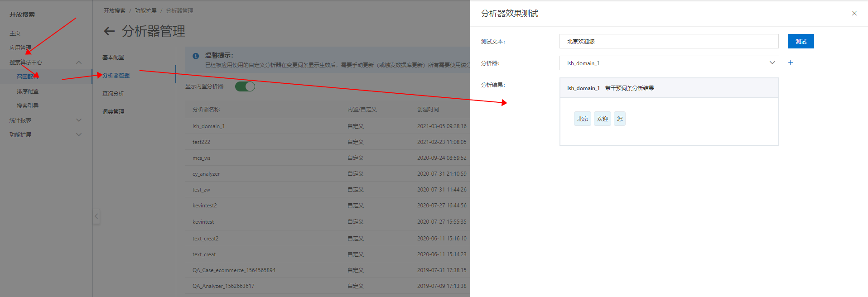Click the 北京 token in results
This screenshot has width=868, height=297.
click(x=583, y=119)
